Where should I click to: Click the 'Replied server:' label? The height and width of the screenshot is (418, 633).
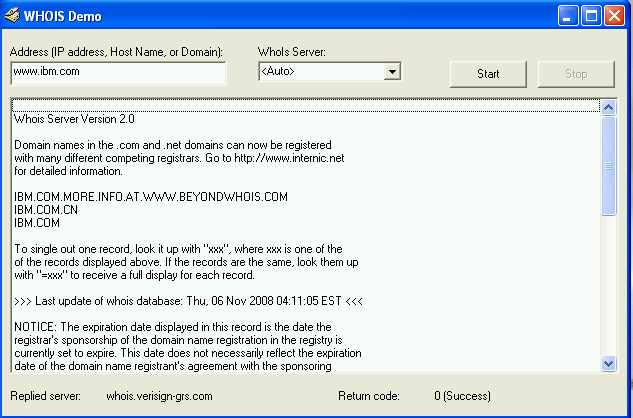(x=46, y=396)
